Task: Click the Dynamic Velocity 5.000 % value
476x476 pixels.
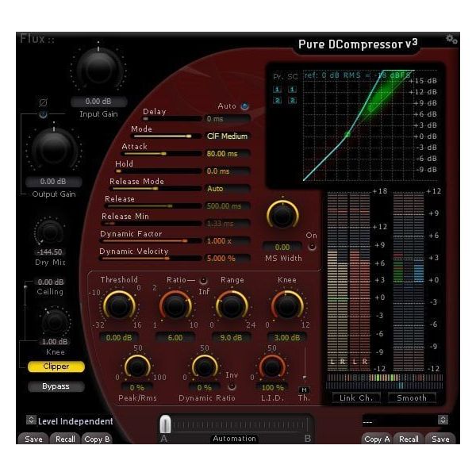Action: click(x=226, y=259)
